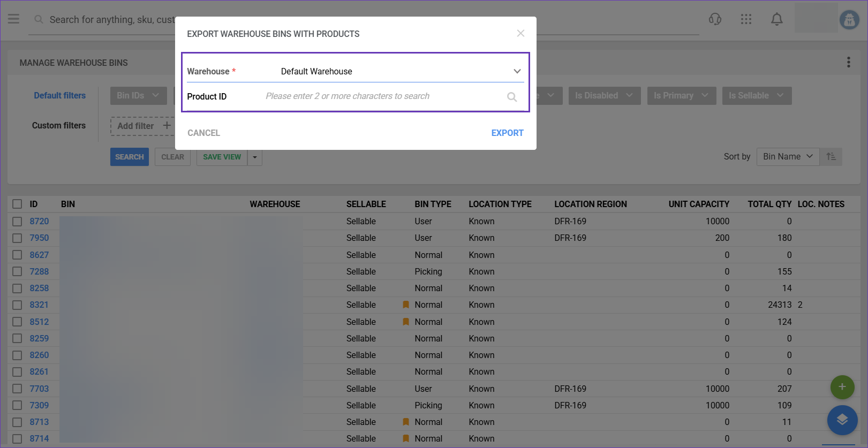The width and height of the screenshot is (868, 448).
Task: Click the green add bin button
Action: pos(842,386)
